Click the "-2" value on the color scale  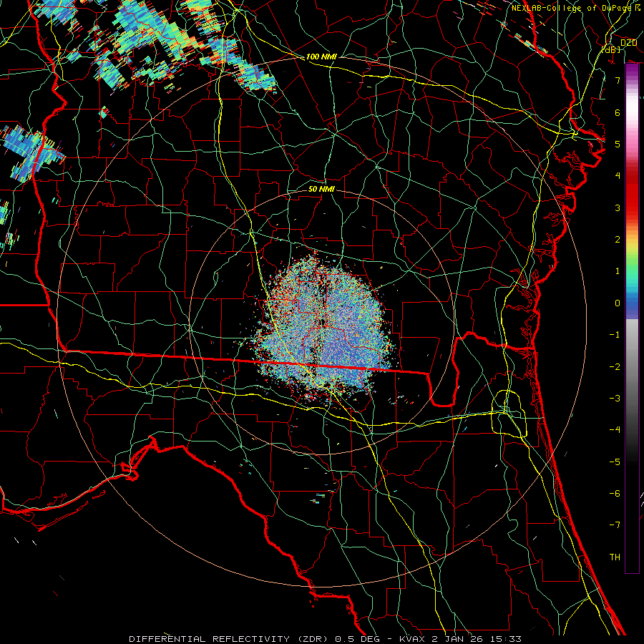[x=615, y=367]
